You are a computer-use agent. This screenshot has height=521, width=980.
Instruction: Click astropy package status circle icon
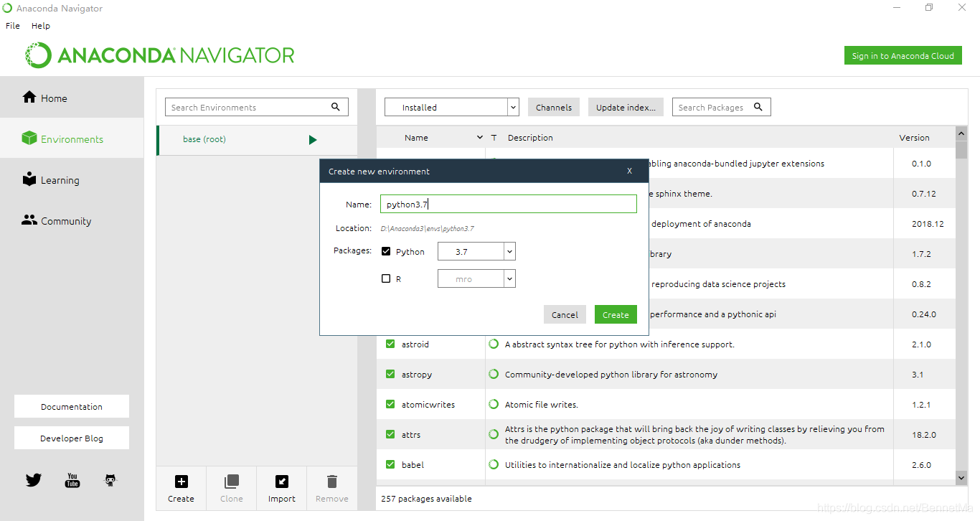494,375
